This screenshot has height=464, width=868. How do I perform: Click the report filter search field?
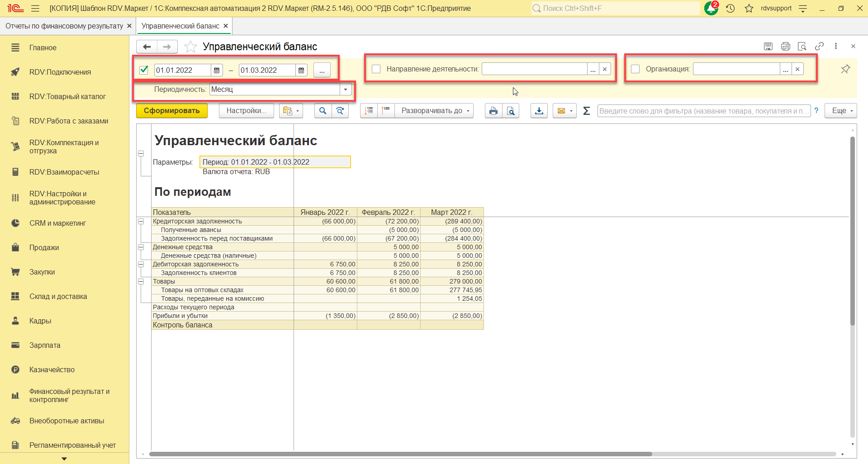click(703, 111)
